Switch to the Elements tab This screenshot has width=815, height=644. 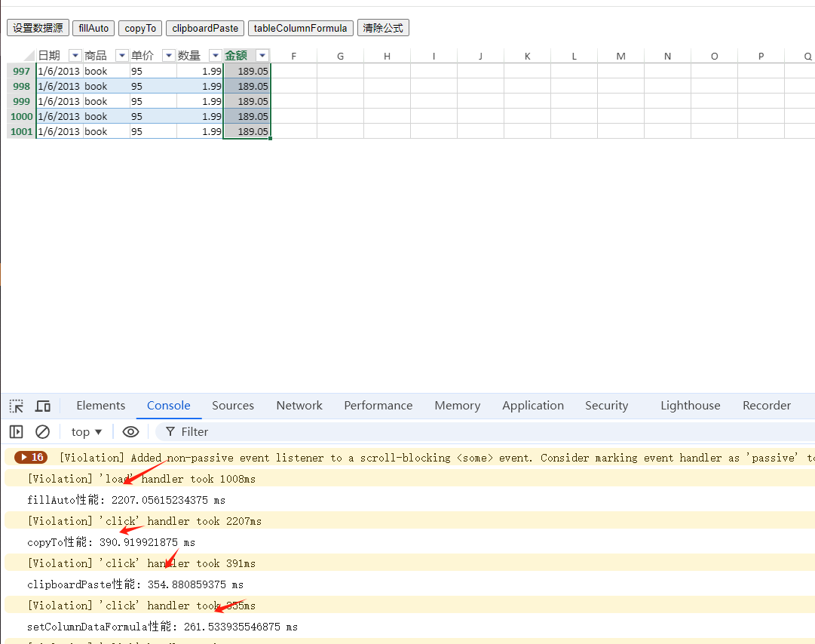[101, 406]
